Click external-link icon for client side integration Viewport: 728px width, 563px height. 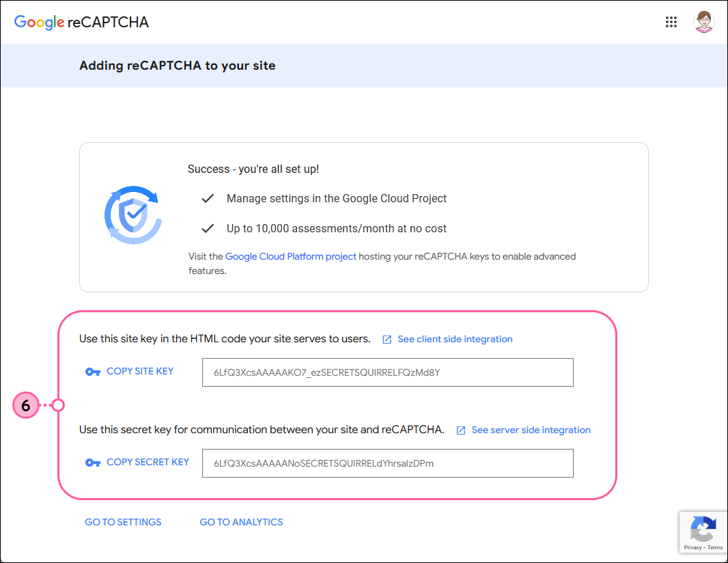[x=387, y=340]
